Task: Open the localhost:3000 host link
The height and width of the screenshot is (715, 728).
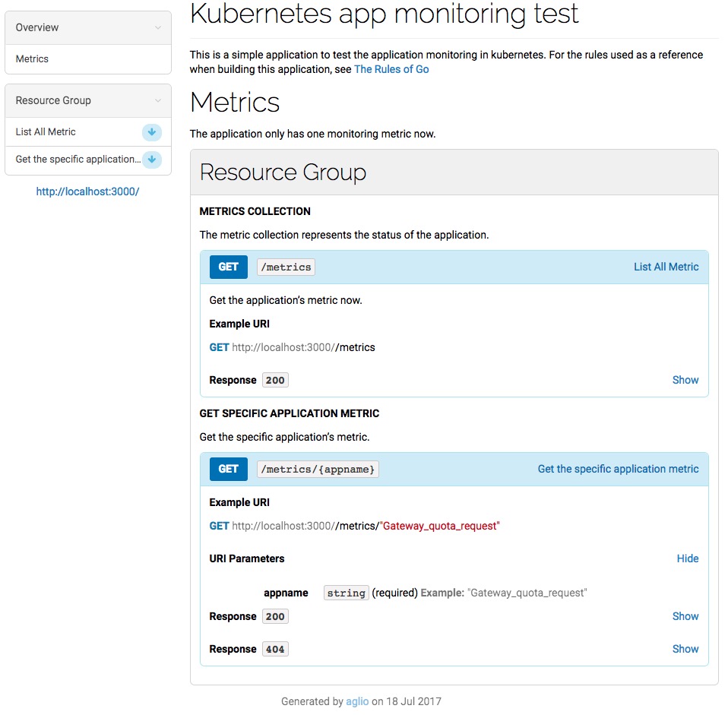Action: point(87,192)
